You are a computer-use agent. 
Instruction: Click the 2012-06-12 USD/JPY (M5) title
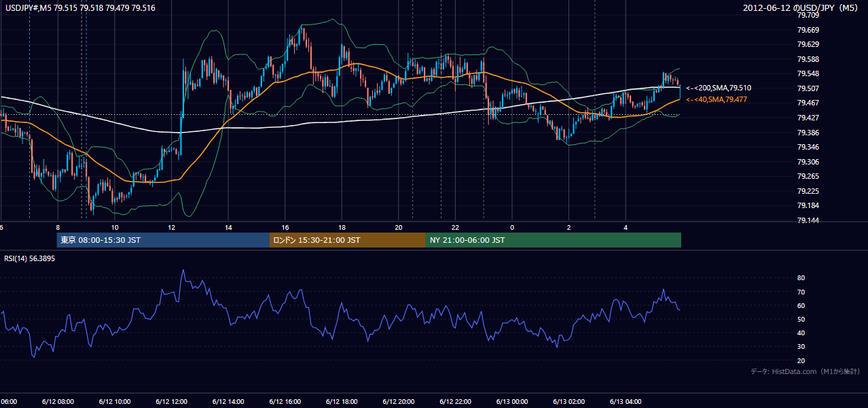tap(801, 8)
